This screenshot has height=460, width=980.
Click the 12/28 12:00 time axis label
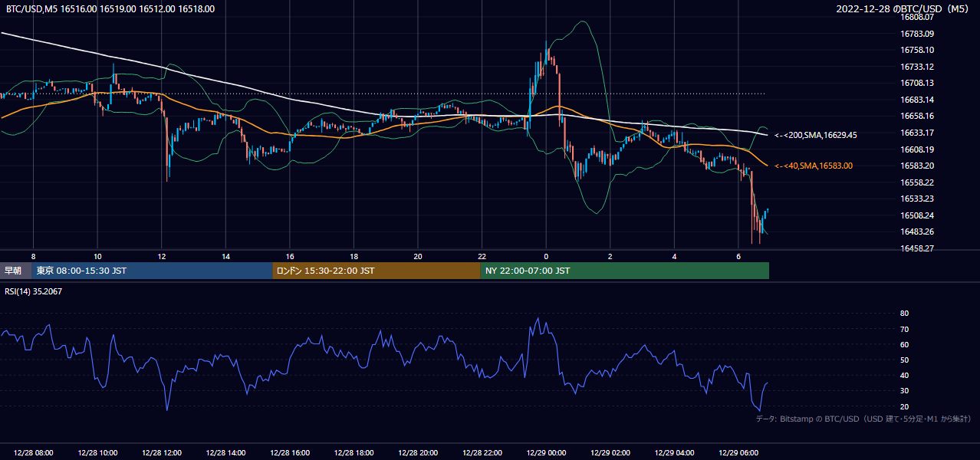pos(161,453)
